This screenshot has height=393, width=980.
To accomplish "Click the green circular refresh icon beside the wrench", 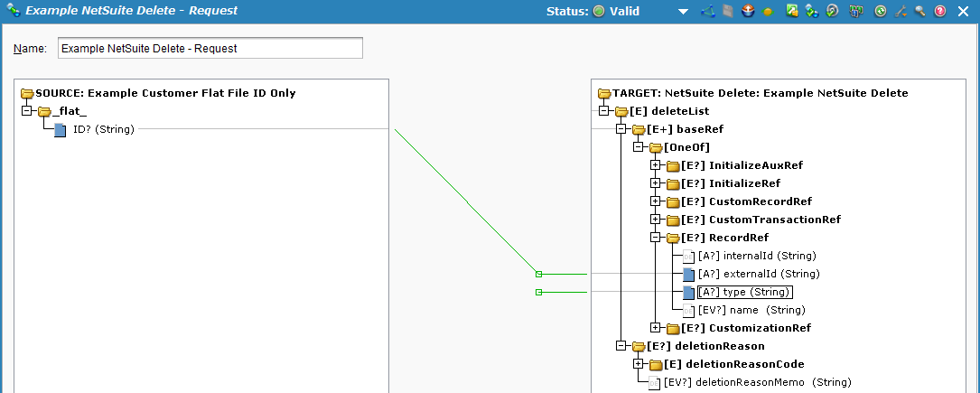I will (880, 12).
